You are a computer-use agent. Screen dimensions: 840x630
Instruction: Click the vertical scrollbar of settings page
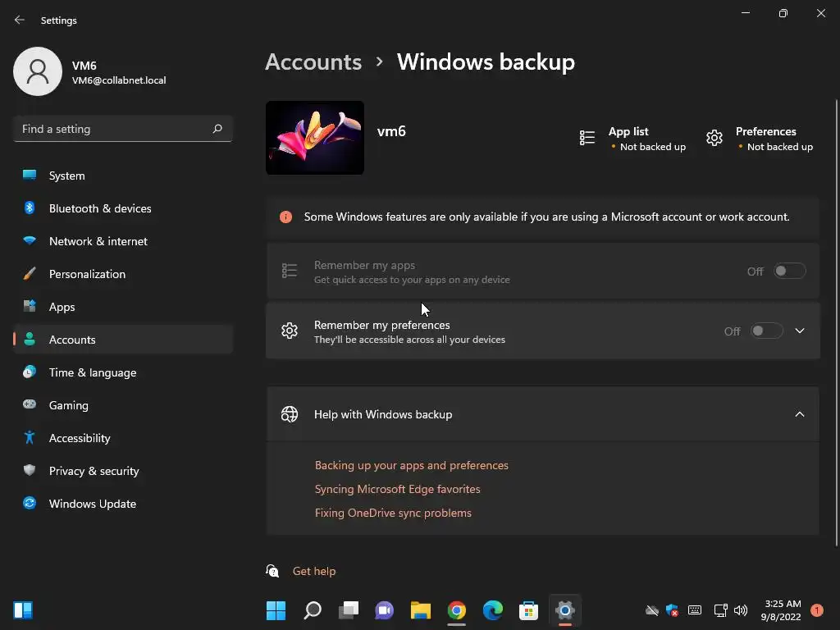point(836,322)
